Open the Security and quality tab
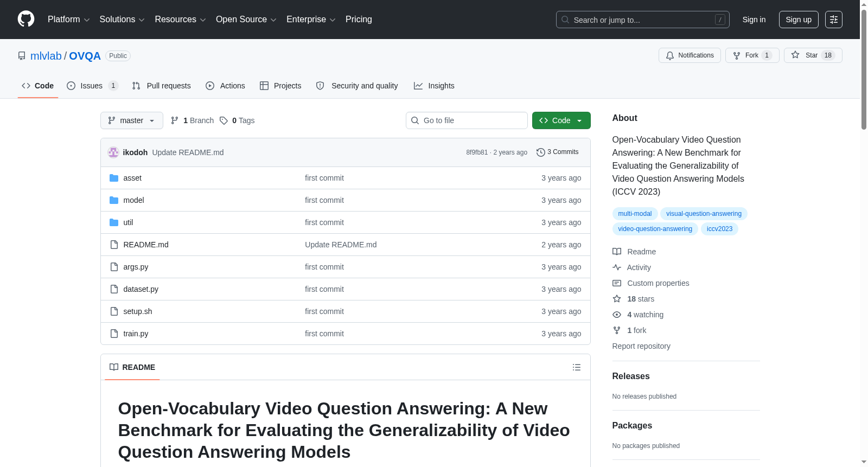This screenshot has width=868, height=467. pyautogui.click(x=357, y=86)
